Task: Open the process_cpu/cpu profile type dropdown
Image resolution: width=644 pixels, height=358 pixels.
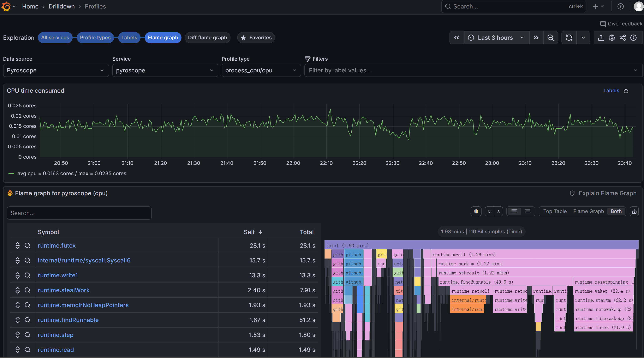Action: pos(261,71)
